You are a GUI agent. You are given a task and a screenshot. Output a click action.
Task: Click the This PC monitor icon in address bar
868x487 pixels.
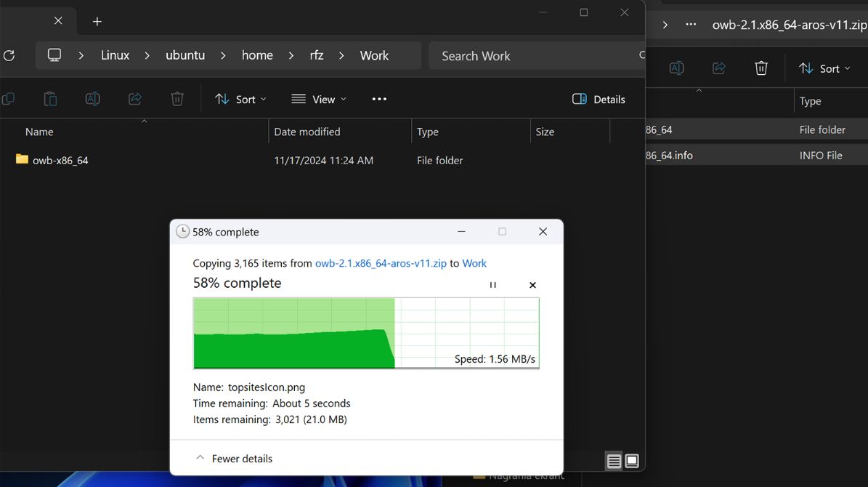click(54, 55)
